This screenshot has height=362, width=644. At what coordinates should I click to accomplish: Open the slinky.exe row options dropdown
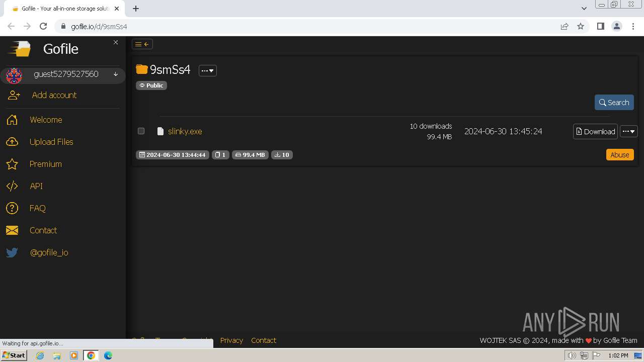[629, 131]
